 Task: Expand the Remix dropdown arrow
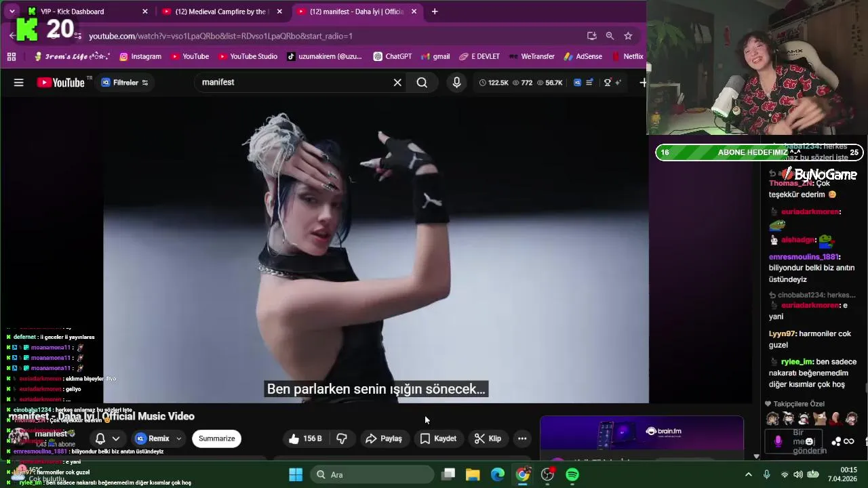pos(179,439)
